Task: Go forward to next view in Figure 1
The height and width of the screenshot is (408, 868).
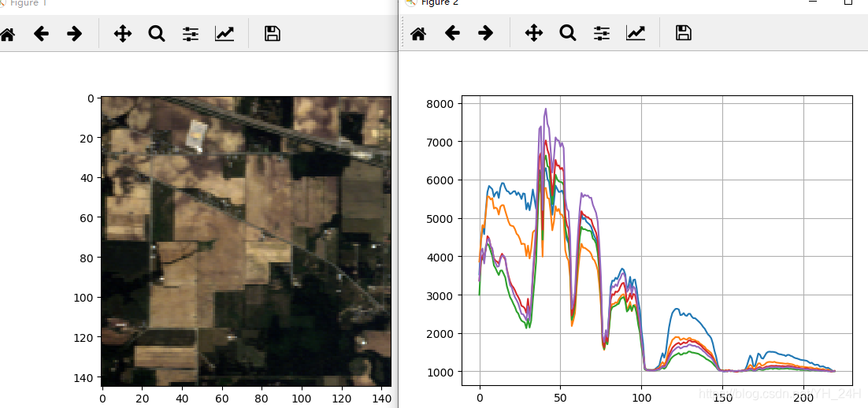Action: (x=74, y=35)
